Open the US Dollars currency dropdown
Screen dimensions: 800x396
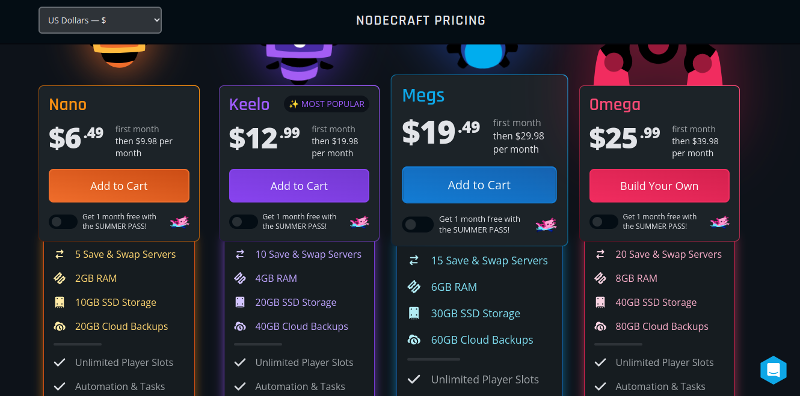click(100, 20)
